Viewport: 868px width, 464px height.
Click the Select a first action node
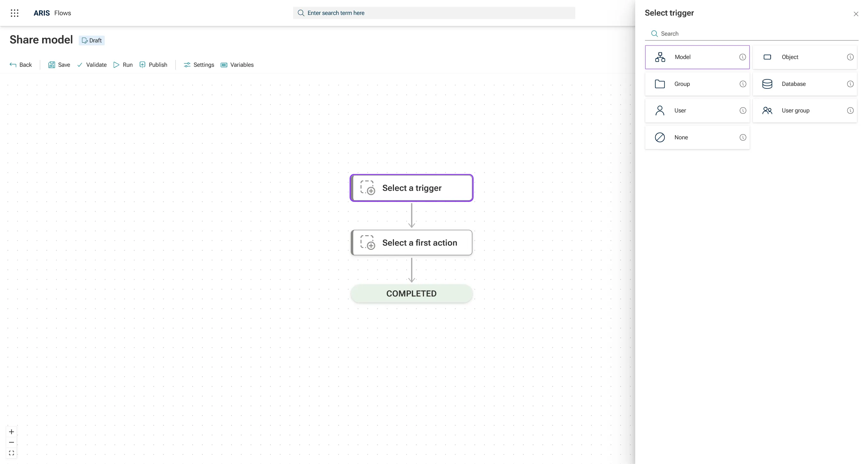(x=411, y=243)
